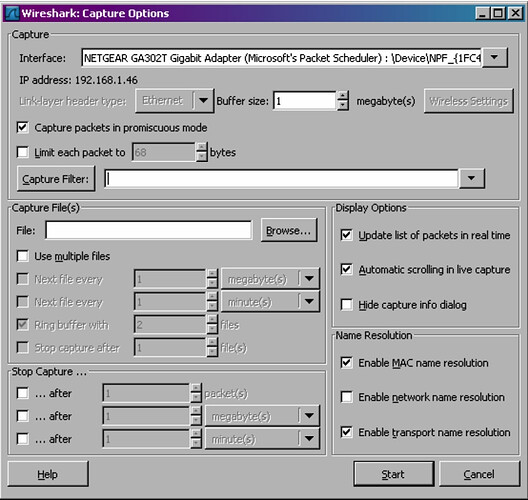Click the Start button

tap(394, 474)
